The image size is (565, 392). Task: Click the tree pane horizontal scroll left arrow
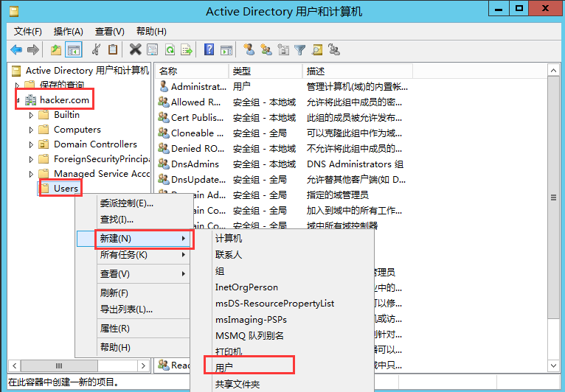15,365
